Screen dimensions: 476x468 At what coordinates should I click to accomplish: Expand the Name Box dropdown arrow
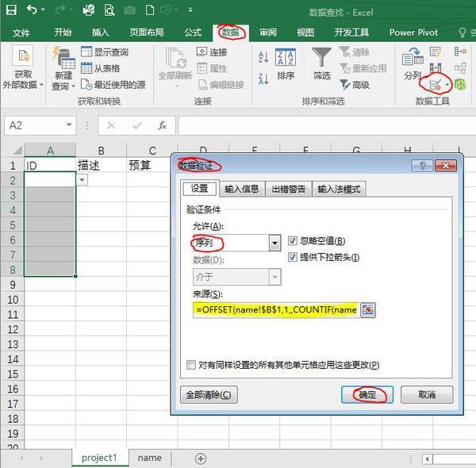coord(69,125)
